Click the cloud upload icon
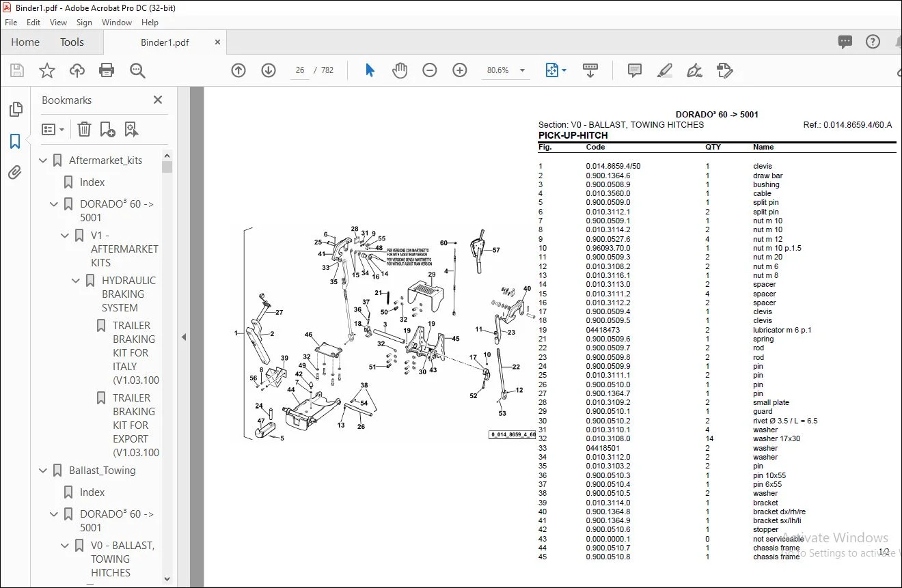 click(x=77, y=70)
